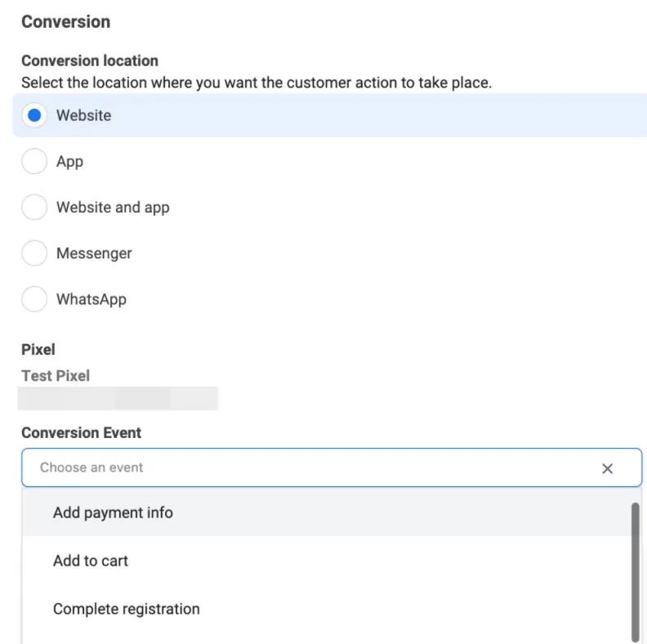Select the App radio button

coord(34,162)
